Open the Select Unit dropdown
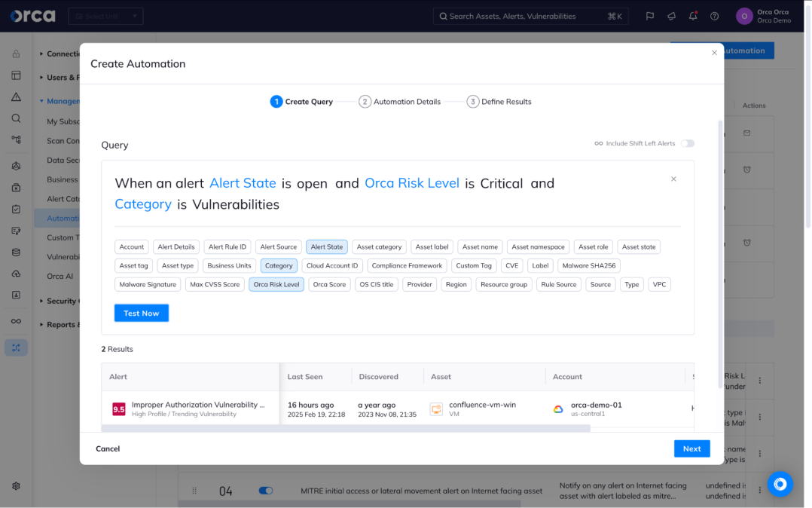The width and height of the screenshot is (812, 508). coord(105,16)
